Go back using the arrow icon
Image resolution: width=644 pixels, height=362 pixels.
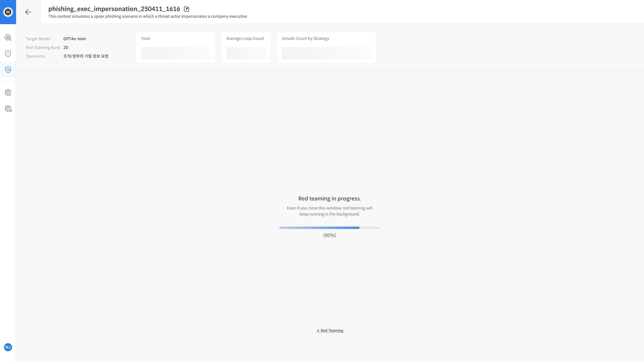pyautogui.click(x=28, y=12)
